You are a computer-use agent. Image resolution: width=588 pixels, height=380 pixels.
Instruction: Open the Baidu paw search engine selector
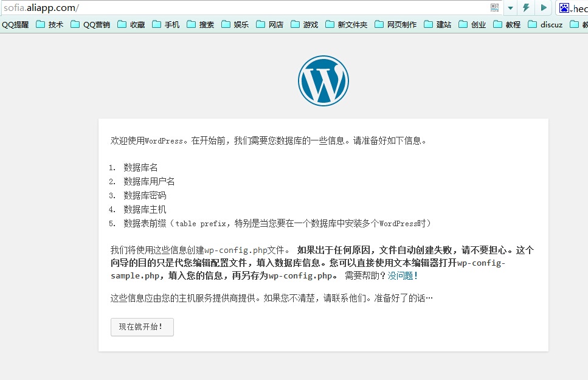pyautogui.click(x=566, y=8)
